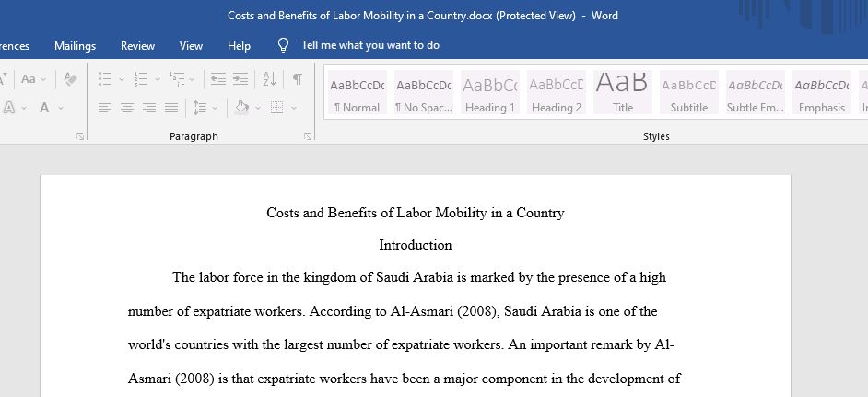Apply the Heading 1 style
The height and width of the screenshot is (397, 868).
(x=490, y=92)
